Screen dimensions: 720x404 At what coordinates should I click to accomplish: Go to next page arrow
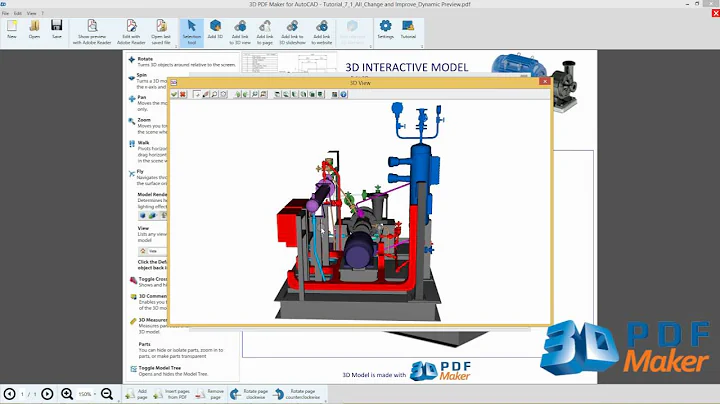pyautogui.click(x=47, y=394)
